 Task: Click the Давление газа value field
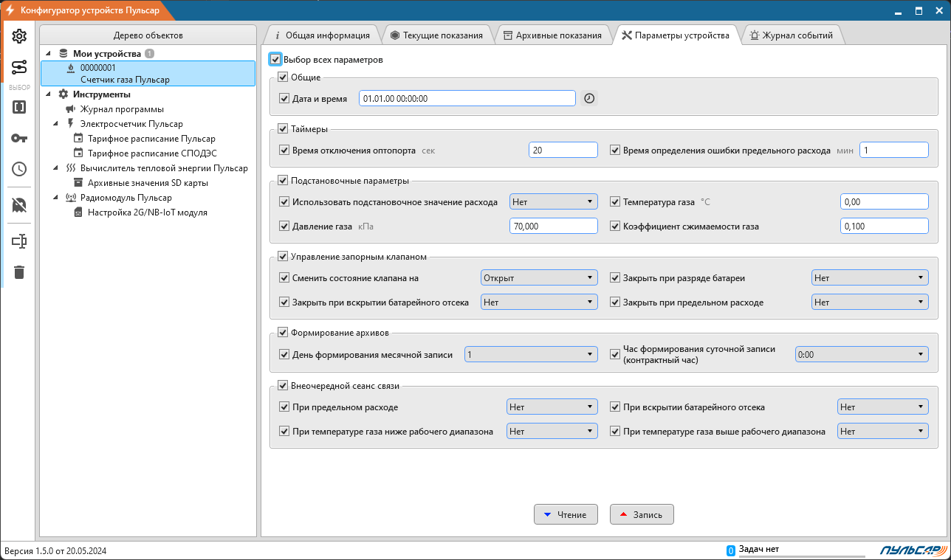[553, 227]
